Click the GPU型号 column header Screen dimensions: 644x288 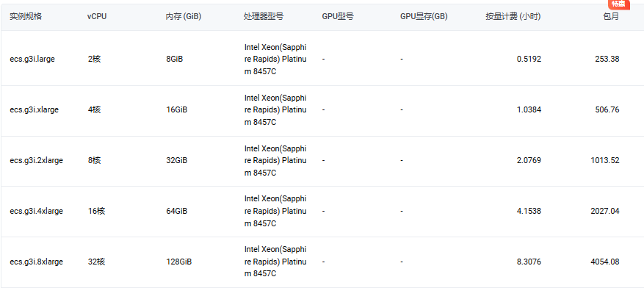[x=338, y=17]
